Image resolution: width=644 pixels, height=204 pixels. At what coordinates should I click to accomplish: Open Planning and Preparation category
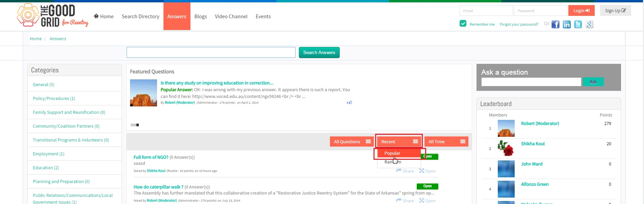pyautogui.click(x=61, y=181)
